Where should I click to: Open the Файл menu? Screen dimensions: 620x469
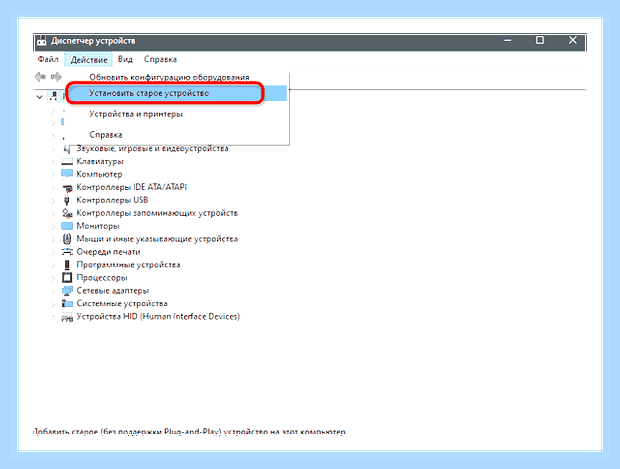click(x=48, y=59)
